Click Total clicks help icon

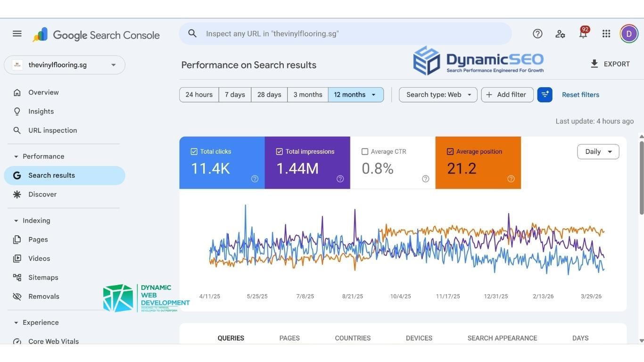coord(255,179)
